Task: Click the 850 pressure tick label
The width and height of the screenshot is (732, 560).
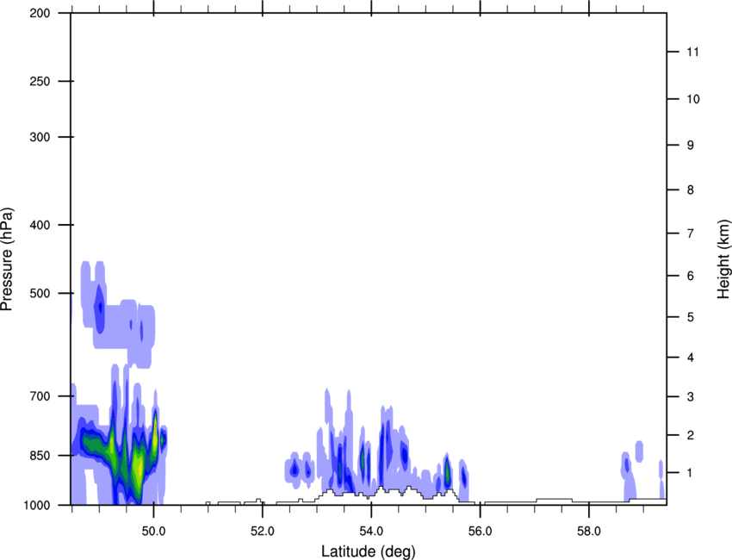Action: coord(40,456)
